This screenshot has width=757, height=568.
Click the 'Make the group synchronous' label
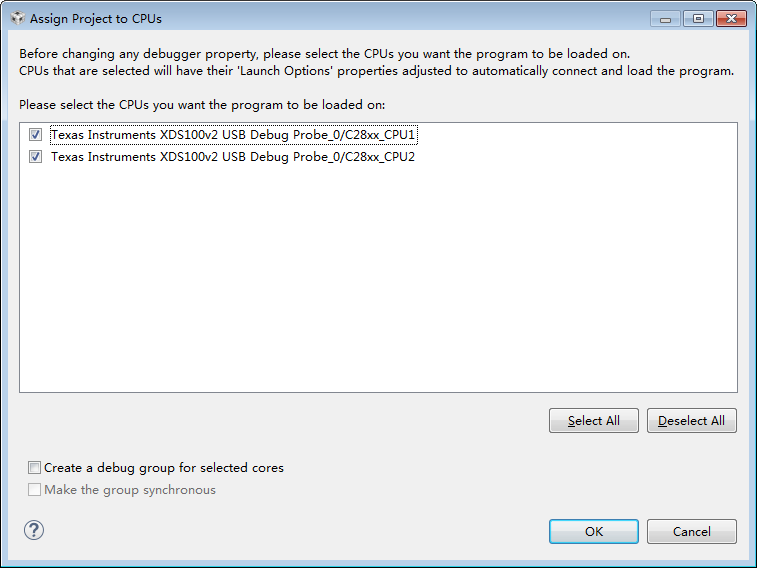(130, 490)
